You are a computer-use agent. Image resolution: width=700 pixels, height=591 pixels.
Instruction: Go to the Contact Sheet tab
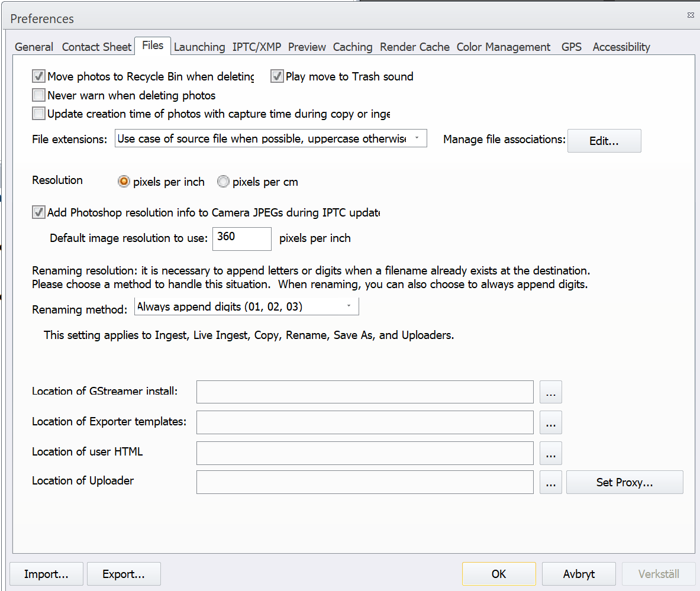[x=96, y=47]
